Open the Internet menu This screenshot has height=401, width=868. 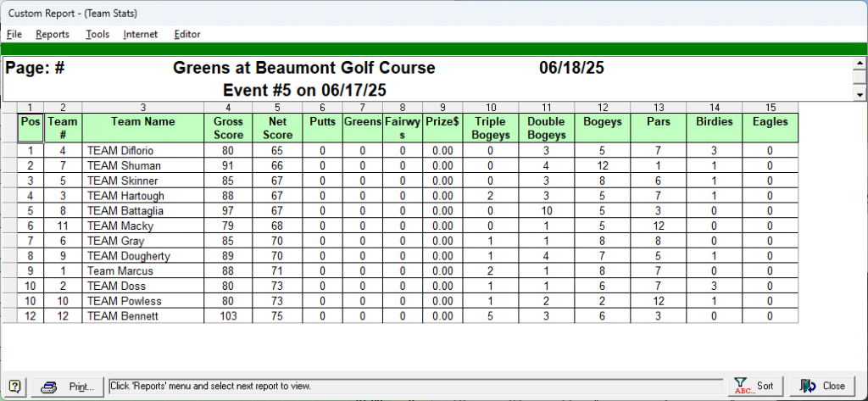click(x=141, y=34)
